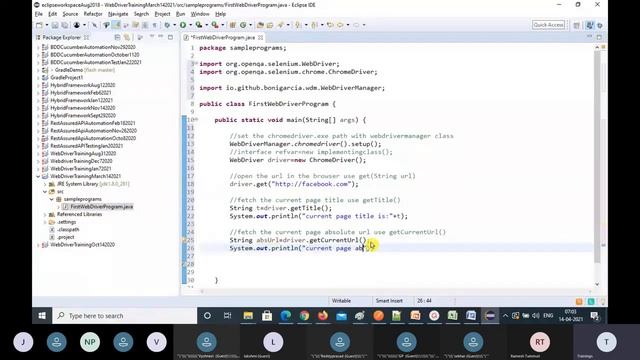Close the FirstWebDriverProgram.java editor tab
Screen dimensions: 640x360
click(260, 38)
